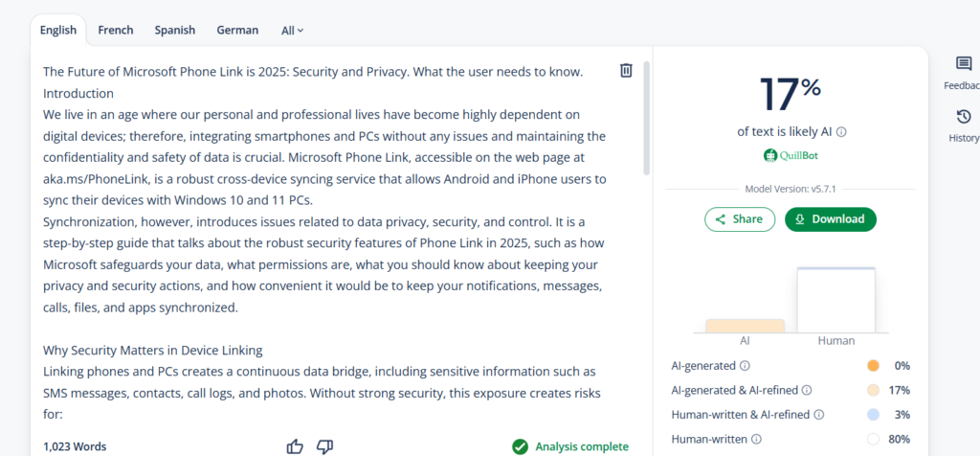This screenshot has width=980, height=456.
Task: Click the Human bar in chart
Action: click(x=836, y=300)
